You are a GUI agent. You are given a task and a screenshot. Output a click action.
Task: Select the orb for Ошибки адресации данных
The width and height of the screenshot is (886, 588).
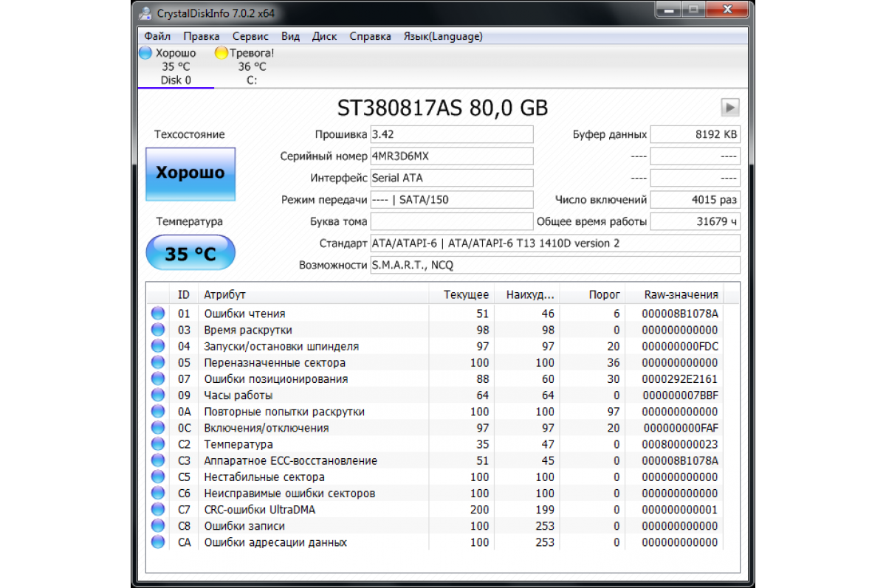click(158, 542)
